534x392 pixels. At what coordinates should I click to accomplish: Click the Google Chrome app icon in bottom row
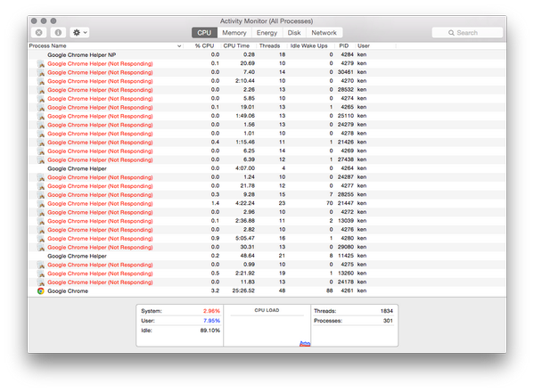click(41, 291)
